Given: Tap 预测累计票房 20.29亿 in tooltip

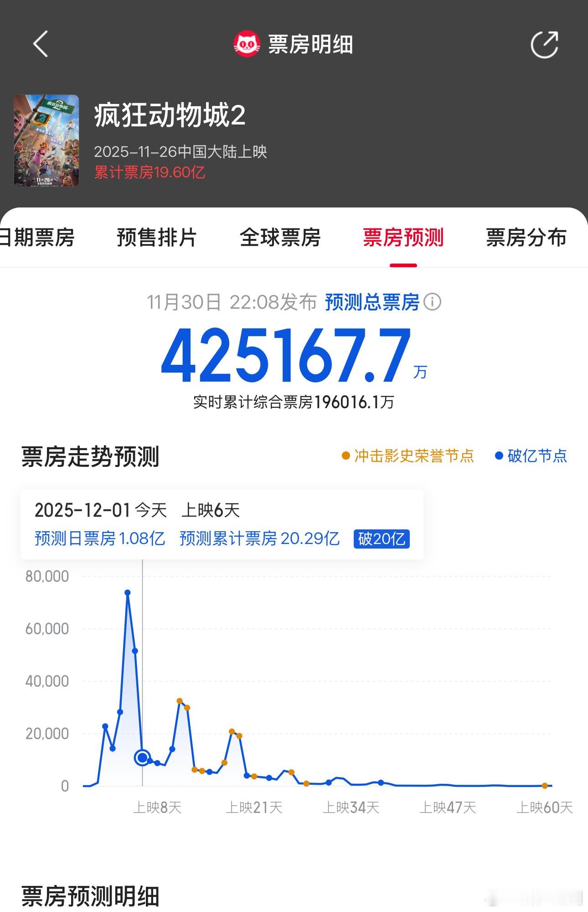Looking at the screenshot, I should pos(259,539).
